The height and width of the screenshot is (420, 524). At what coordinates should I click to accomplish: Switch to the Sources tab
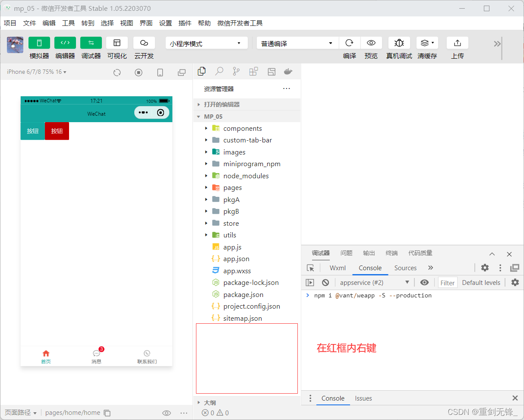pos(405,268)
